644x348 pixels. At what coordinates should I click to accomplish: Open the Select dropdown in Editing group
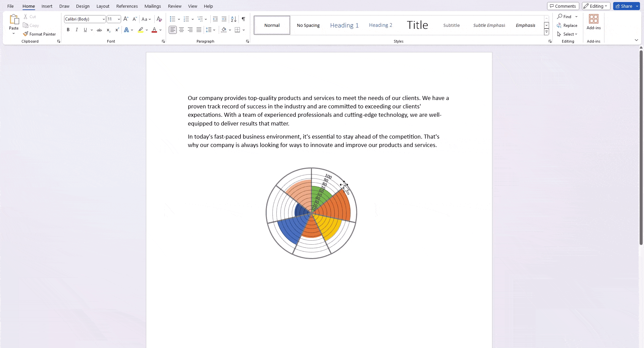[568, 34]
